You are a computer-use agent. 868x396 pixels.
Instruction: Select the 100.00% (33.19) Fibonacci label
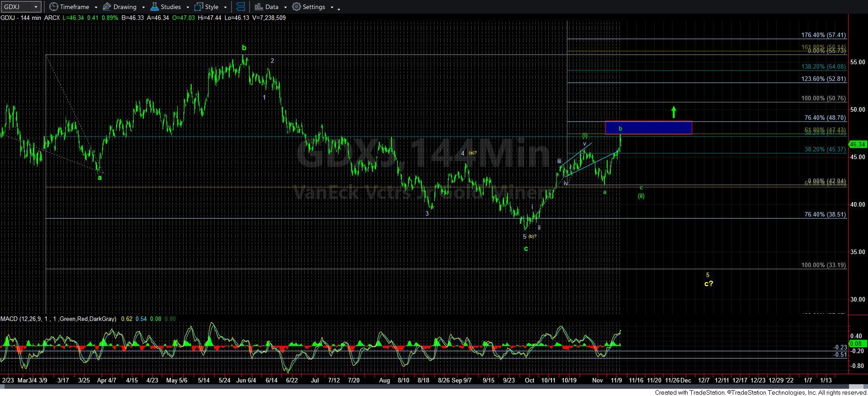click(x=823, y=265)
